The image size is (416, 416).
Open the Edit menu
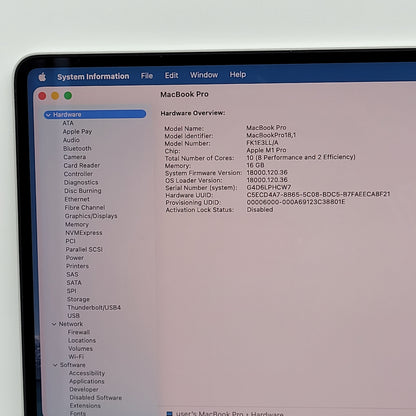tap(171, 75)
